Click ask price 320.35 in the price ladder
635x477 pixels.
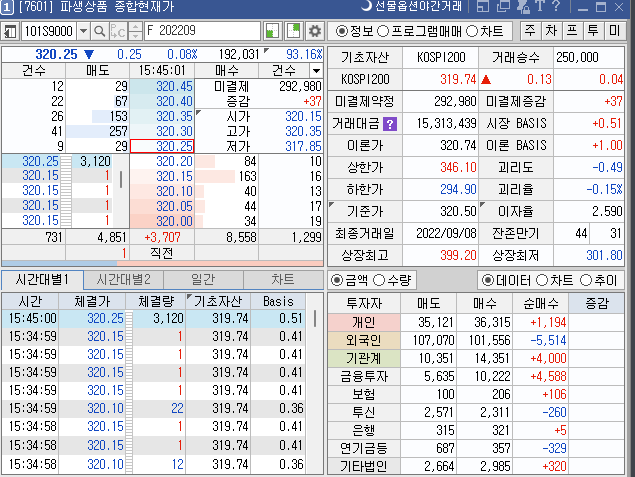coord(162,116)
